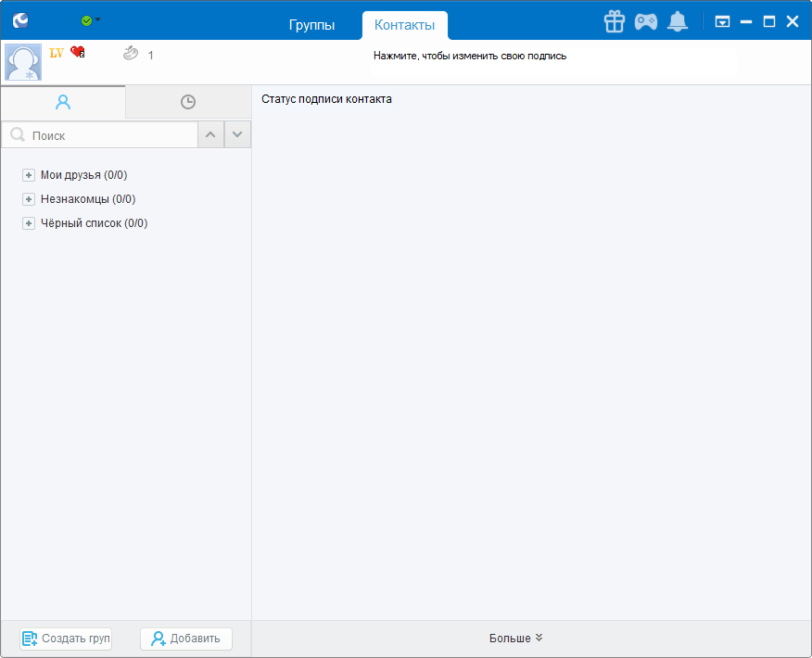Click the red heart badge icon
Screen dimensions: 812x658
pyautogui.click(x=78, y=53)
